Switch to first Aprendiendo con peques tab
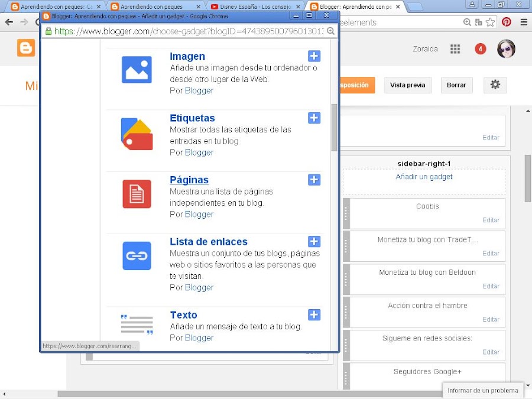Image resolution: width=532 pixels, height=399 pixels. (x=56, y=7)
